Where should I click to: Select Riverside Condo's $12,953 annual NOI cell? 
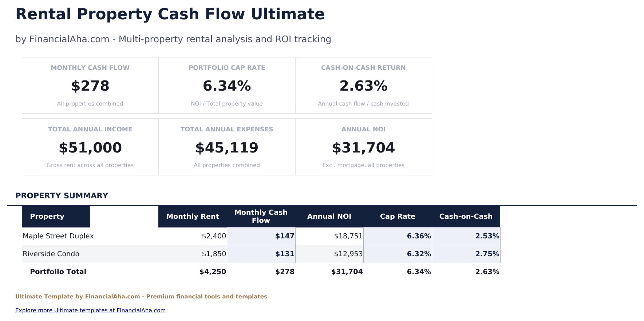(x=329, y=254)
